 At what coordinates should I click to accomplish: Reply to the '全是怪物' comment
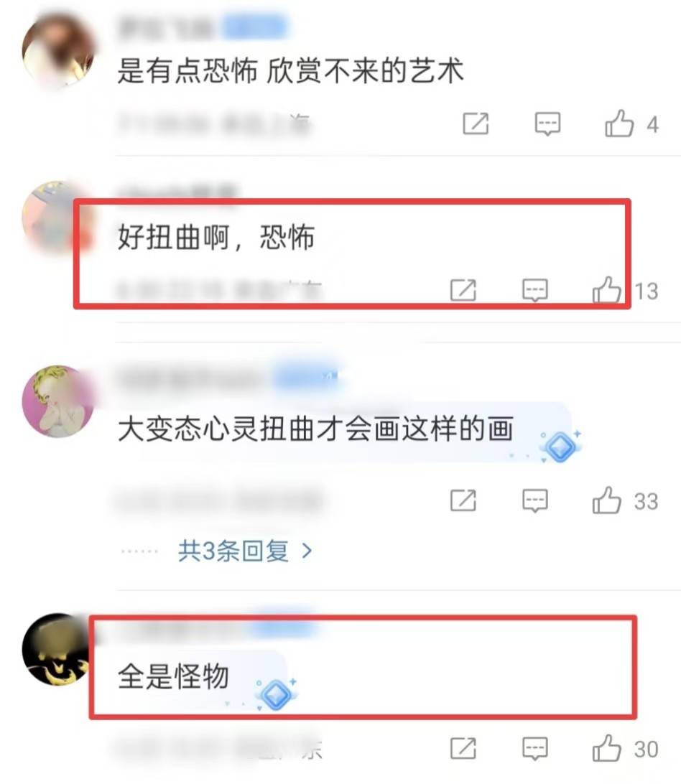pos(535,748)
